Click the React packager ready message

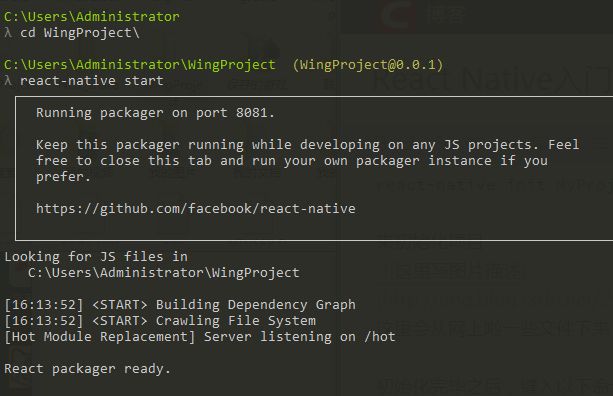click(x=87, y=369)
